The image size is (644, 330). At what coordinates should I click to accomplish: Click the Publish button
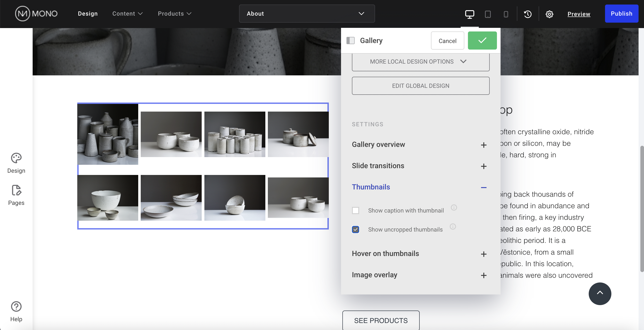(622, 14)
